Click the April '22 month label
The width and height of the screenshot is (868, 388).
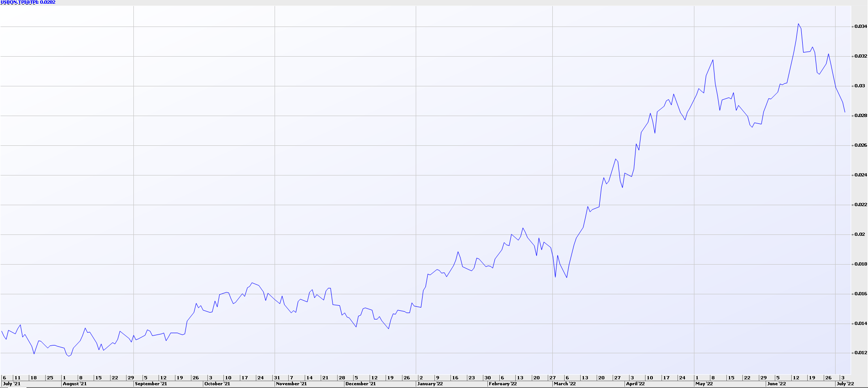(x=635, y=384)
